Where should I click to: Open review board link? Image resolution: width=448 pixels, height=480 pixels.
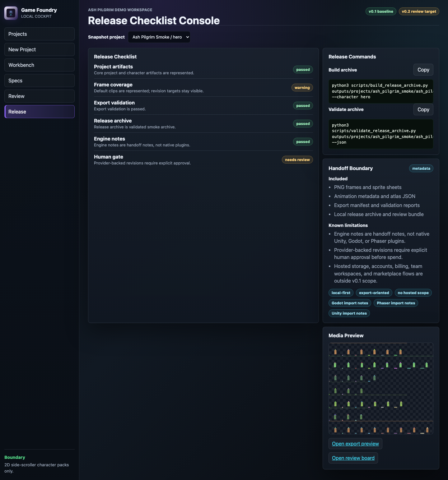[x=353, y=458]
